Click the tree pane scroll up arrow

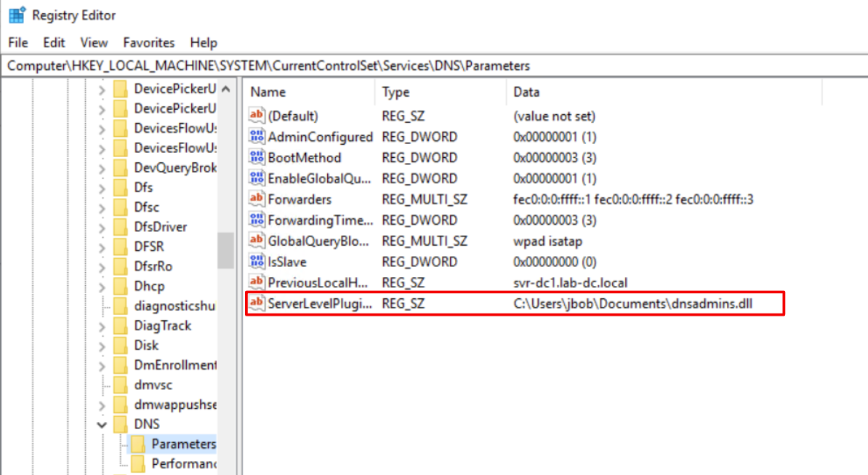226,89
